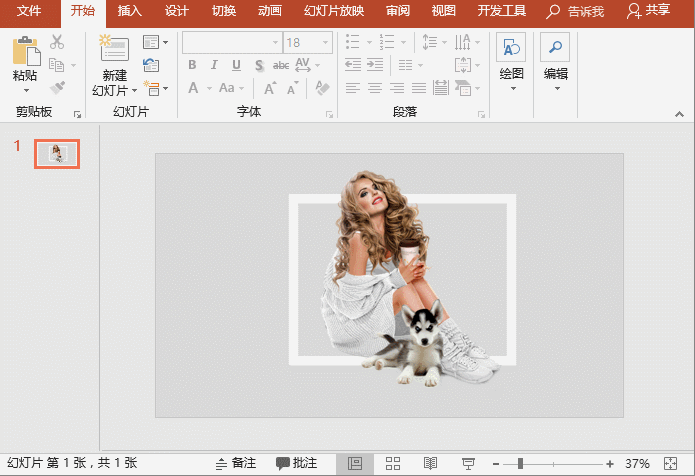Open the Insert (插入) ribbon tab

click(x=129, y=11)
